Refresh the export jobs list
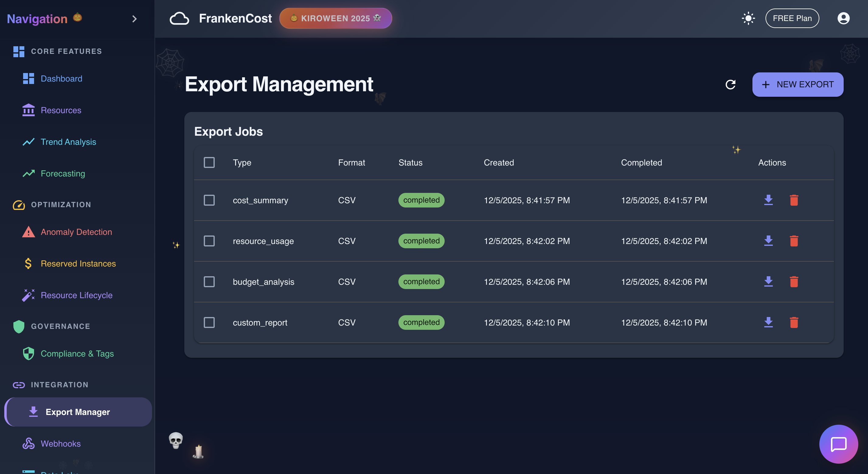This screenshot has height=474, width=868. click(x=730, y=84)
